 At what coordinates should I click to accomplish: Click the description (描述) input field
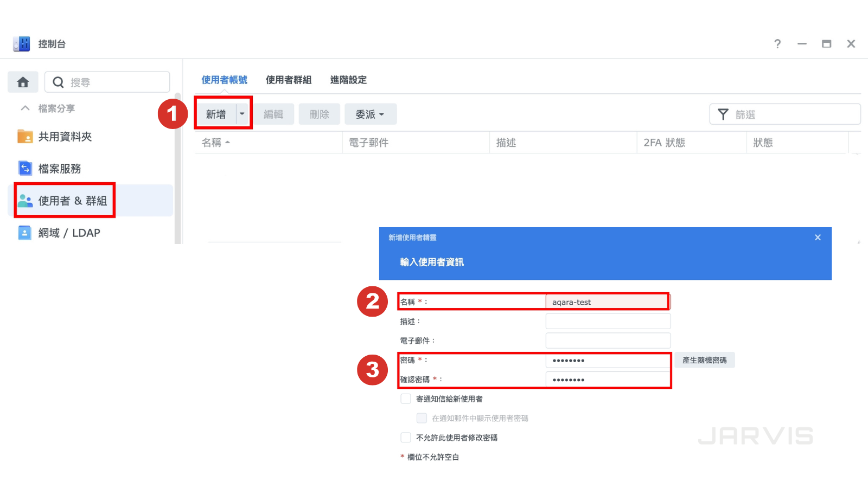pos(608,322)
